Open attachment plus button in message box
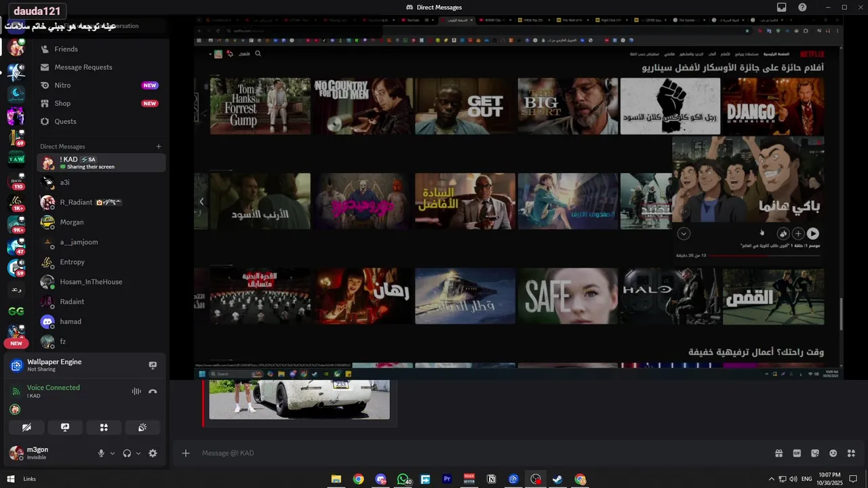868x488 pixels. 186,453
